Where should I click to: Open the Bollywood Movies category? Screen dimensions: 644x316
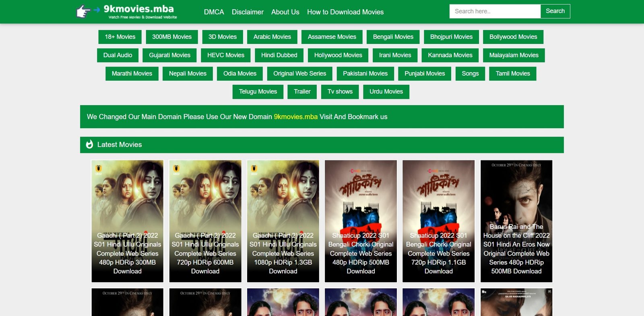click(513, 37)
